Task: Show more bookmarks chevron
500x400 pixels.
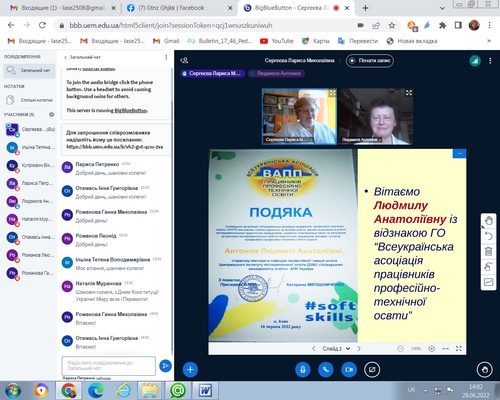Action: coord(489,41)
